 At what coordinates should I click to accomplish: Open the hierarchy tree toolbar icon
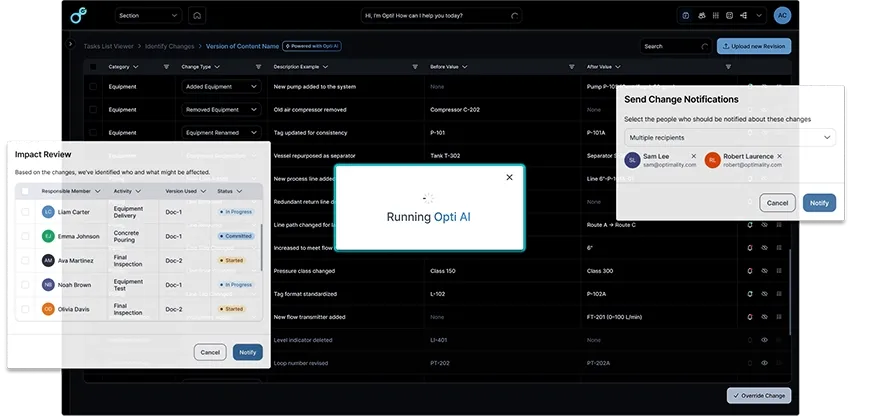743,16
